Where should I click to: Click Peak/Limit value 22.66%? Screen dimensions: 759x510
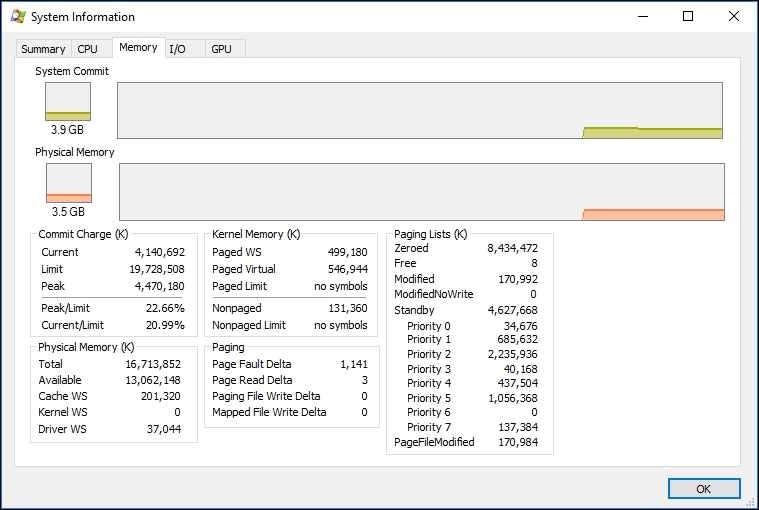click(x=165, y=308)
